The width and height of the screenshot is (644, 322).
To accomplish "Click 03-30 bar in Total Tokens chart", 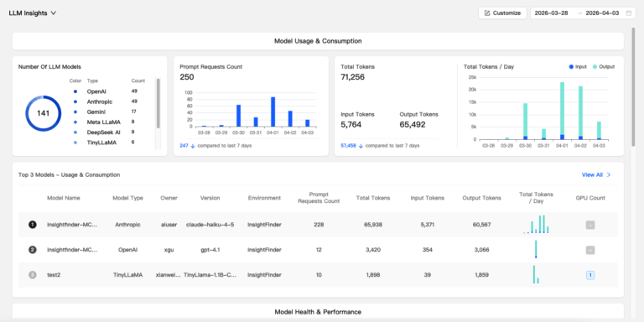I will (525, 121).
